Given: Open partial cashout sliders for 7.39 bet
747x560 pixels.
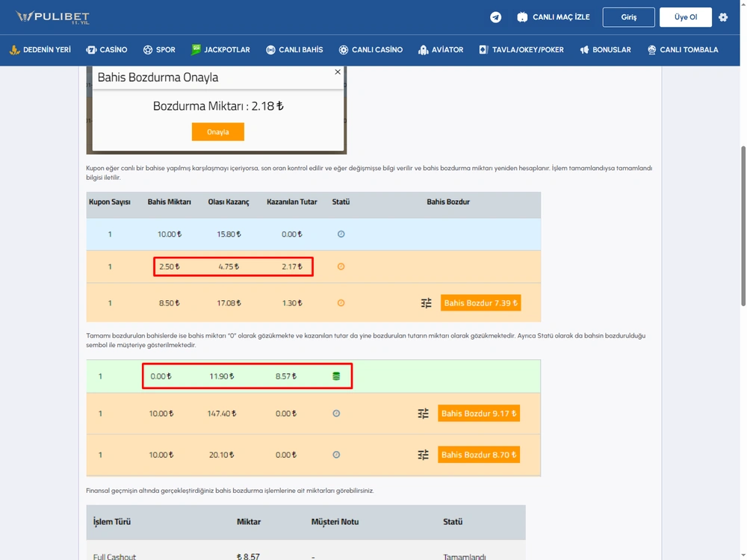Looking at the screenshot, I should pyautogui.click(x=427, y=303).
